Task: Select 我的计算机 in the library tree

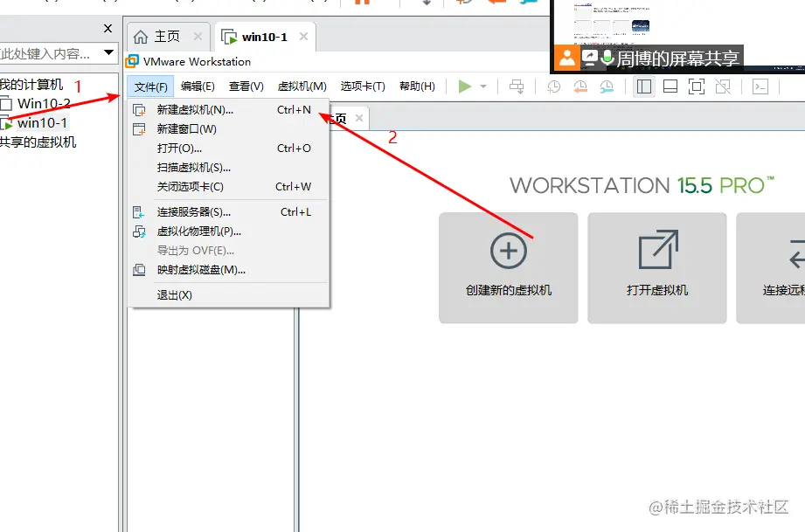Action: click(31, 84)
